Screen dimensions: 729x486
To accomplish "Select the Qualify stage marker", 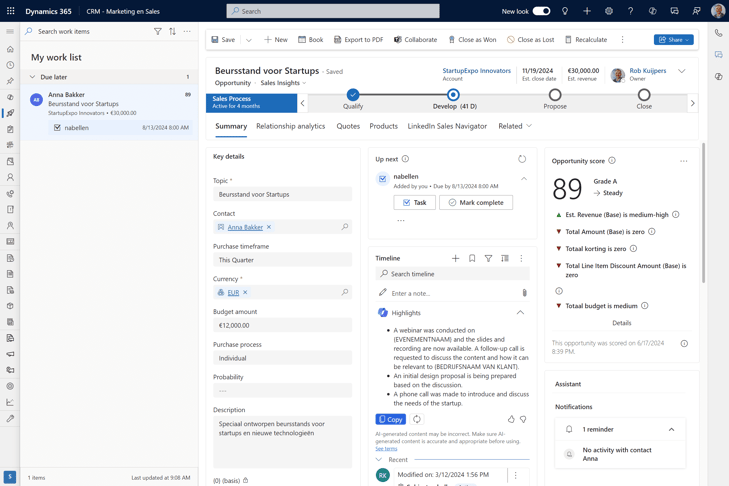I will [353, 95].
